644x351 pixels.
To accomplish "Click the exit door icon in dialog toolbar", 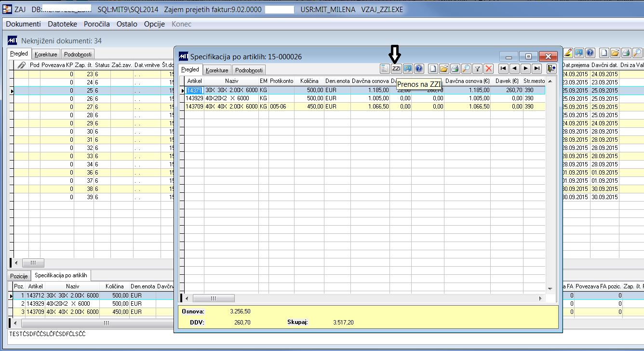I will pyautogui.click(x=551, y=69).
